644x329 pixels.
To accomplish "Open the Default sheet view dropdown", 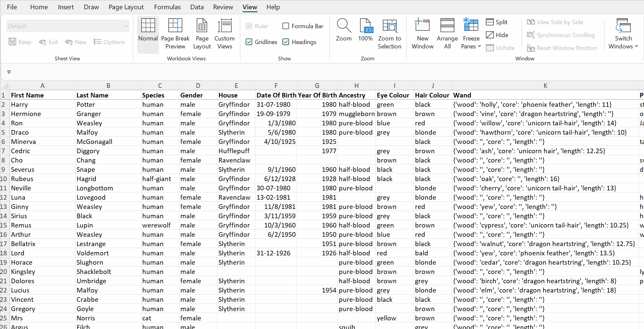I will click(126, 26).
